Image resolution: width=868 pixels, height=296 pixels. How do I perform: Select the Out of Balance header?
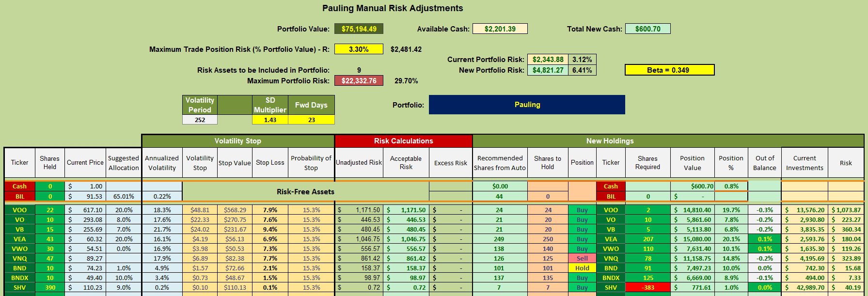pyautogui.click(x=764, y=163)
